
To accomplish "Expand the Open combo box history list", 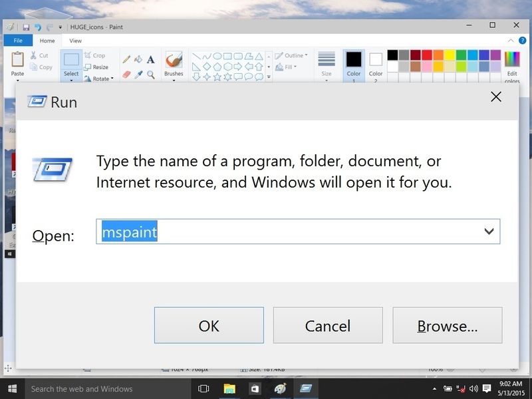I will 489,231.
